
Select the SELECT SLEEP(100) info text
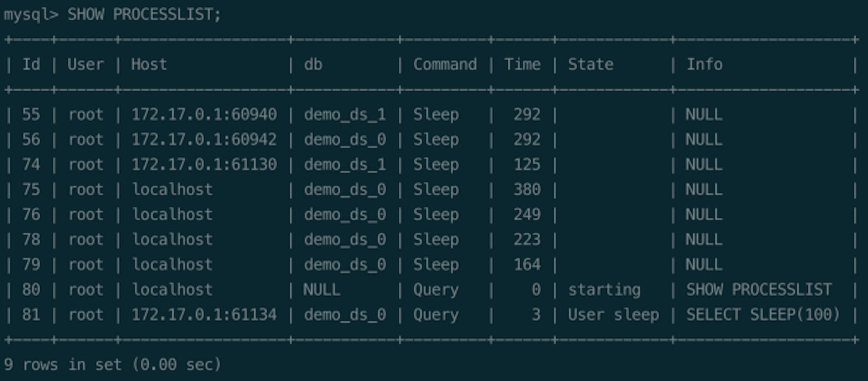pyautogui.click(x=763, y=314)
